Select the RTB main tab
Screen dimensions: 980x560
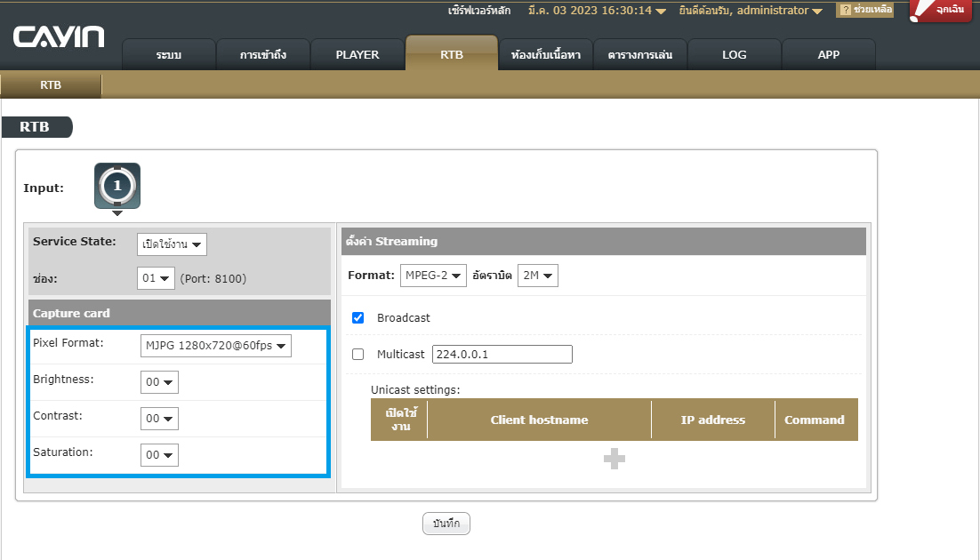pyautogui.click(x=452, y=53)
